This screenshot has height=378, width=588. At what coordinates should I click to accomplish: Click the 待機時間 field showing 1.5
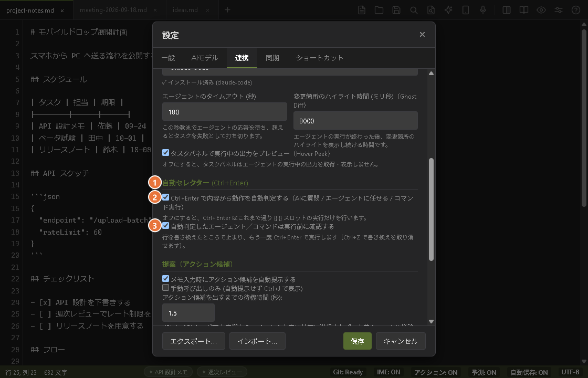point(188,313)
